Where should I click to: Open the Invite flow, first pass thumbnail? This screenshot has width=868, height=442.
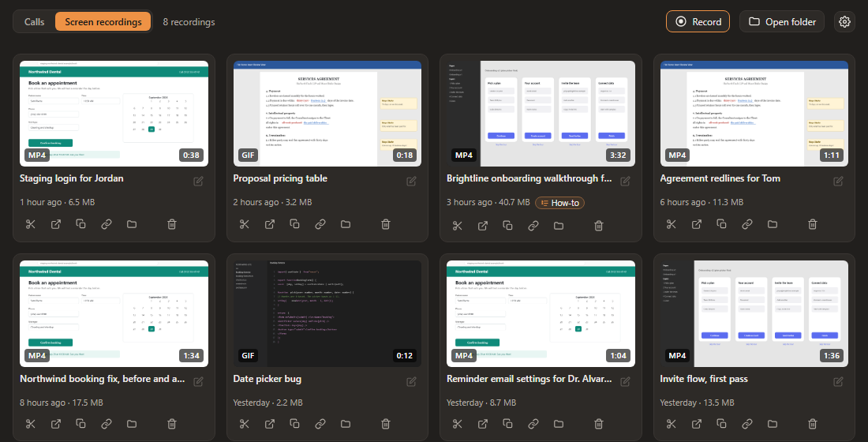click(x=754, y=313)
